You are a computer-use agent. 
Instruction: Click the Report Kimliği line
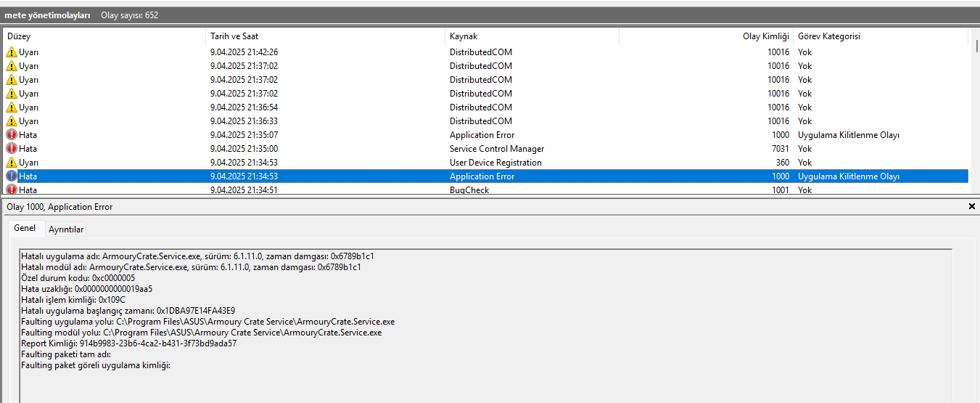pos(128,343)
